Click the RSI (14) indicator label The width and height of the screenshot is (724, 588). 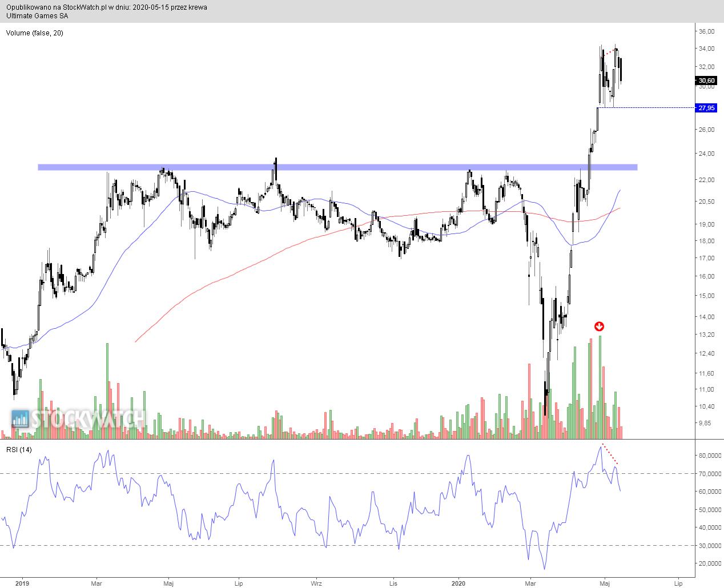[19, 450]
